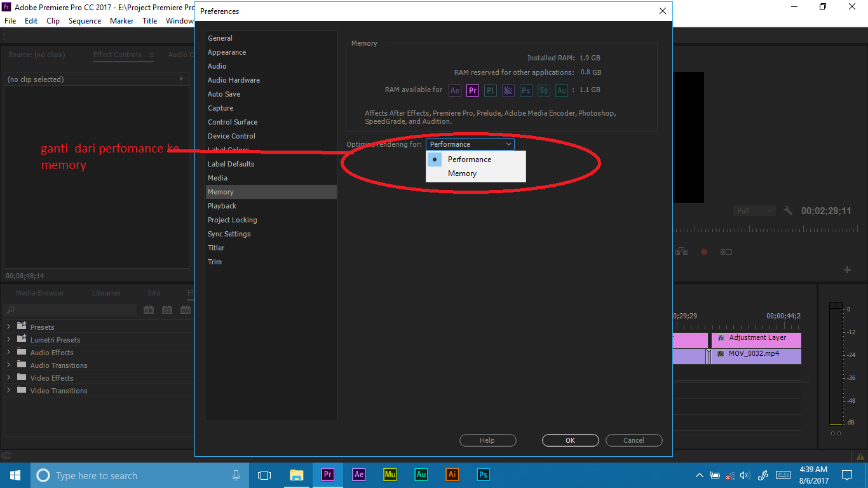868x488 pixels.
Task: Expand the Video Effects folder
Action: coord(8,377)
